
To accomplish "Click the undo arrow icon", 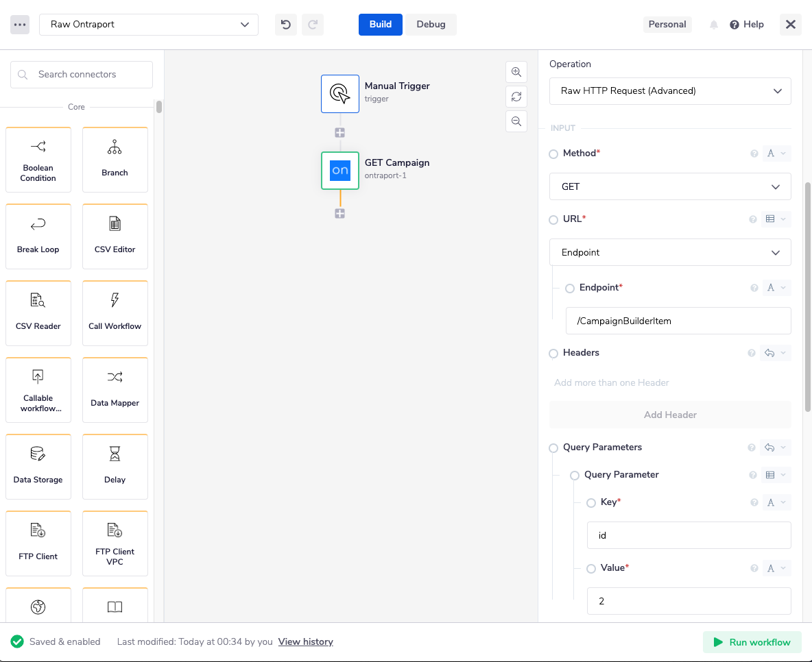I will tap(286, 25).
